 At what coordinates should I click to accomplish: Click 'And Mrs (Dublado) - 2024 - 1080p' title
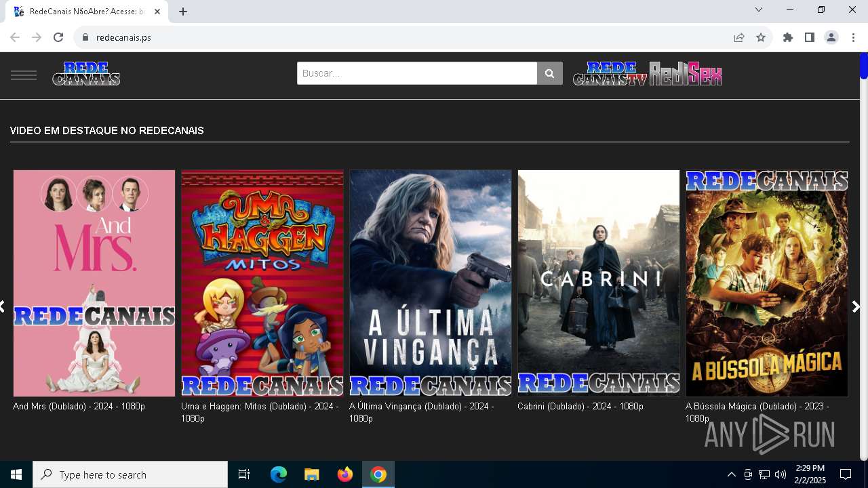tap(79, 406)
